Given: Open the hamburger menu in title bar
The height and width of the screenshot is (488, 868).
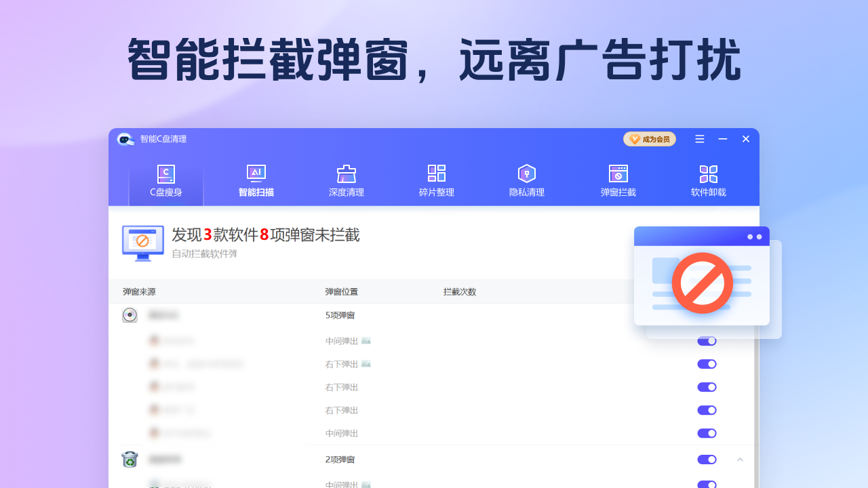Looking at the screenshot, I should [699, 139].
